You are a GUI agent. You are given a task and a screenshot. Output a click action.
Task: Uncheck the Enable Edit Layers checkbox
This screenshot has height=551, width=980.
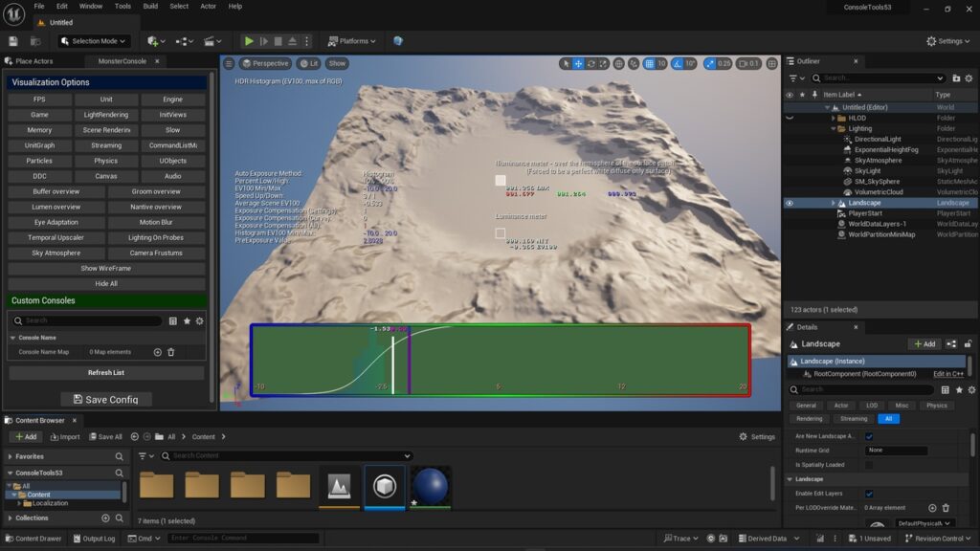(x=869, y=495)
